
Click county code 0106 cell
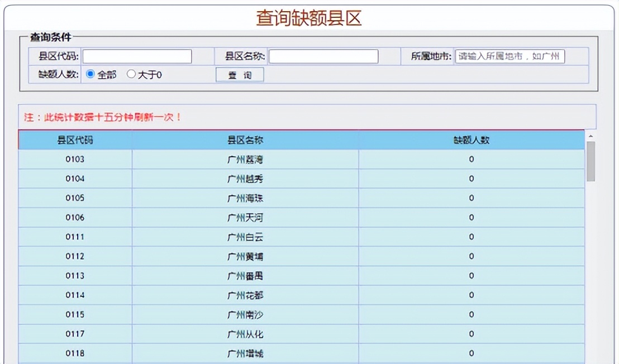pyautogui.click(x=75, y=217)
